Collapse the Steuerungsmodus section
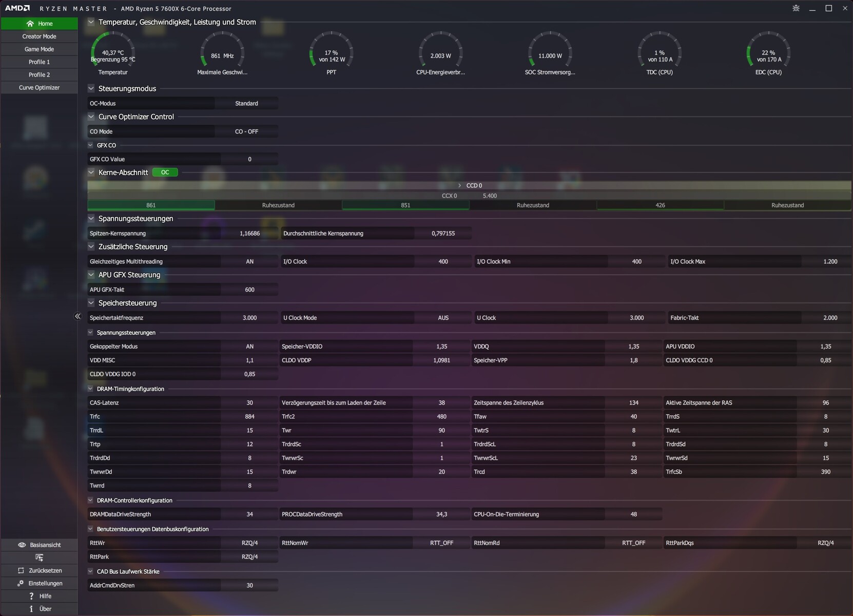The image size is (853, 616). (91, 88)
